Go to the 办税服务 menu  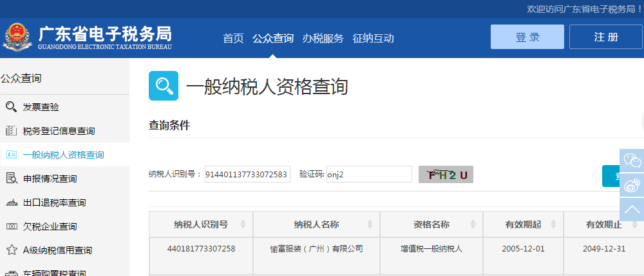pos(323,38)
